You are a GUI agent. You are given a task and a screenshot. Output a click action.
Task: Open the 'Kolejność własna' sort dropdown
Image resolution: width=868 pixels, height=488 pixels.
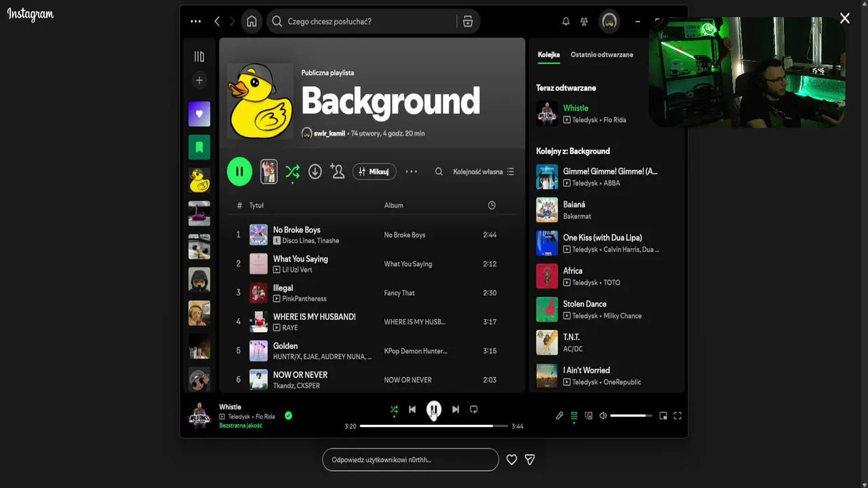click(x=484, y=171)
